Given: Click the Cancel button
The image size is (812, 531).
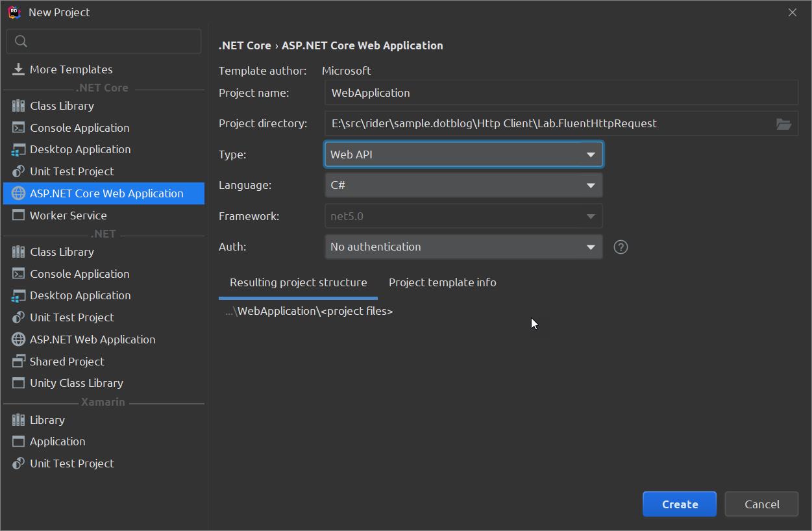Looking at the screenshot, I should (761, 504).
